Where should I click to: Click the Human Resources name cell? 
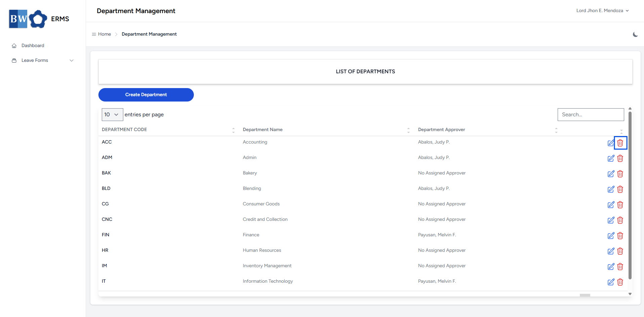262,250
